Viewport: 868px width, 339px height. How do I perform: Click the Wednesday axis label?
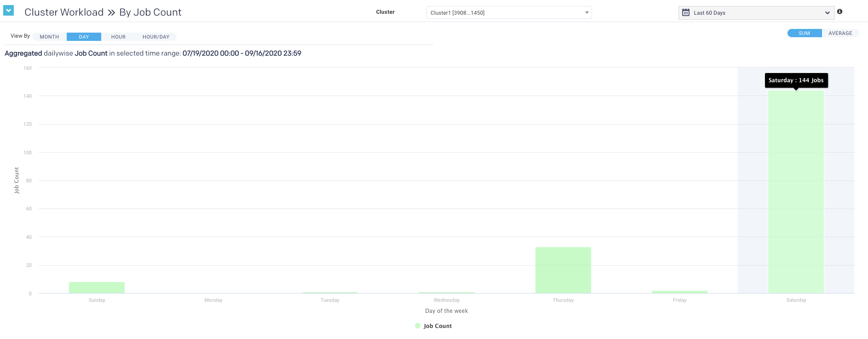pyautogui.click(x=447, y=300)
